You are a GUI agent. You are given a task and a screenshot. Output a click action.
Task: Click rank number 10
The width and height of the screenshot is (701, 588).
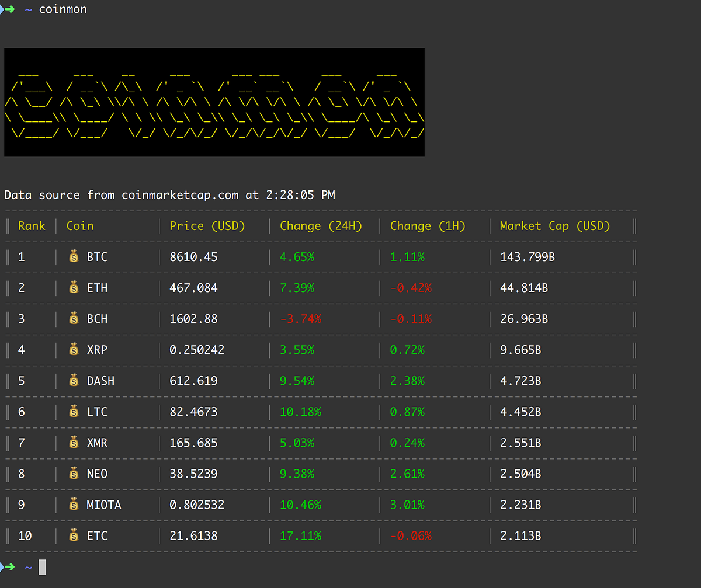pos(25,535)
